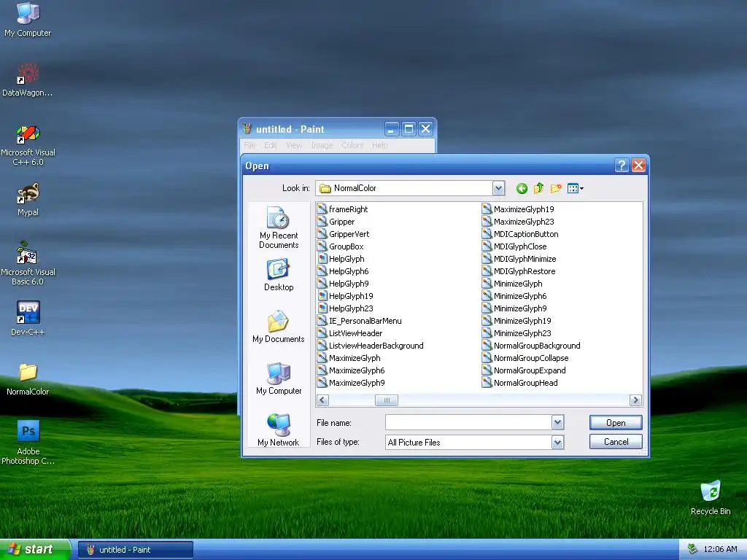Open the Help menu in Paint
747x560 pixels.
[379, 145]
